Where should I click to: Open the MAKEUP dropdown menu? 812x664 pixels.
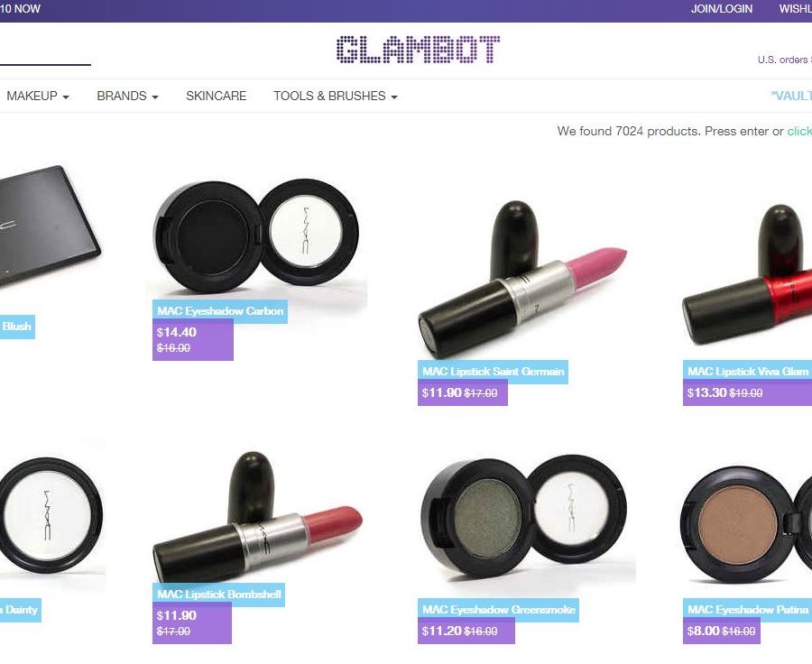click(x=37, y=96)
